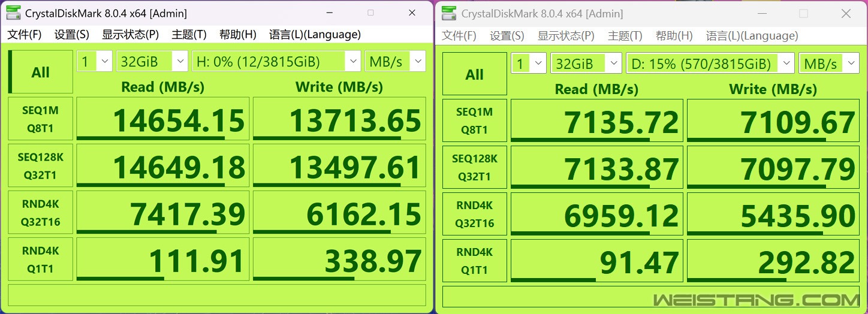
Task: Run All tests in left window
Action: point(40,72)
